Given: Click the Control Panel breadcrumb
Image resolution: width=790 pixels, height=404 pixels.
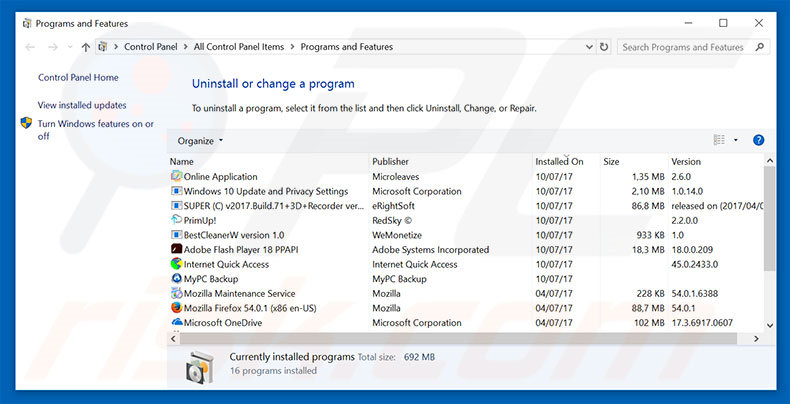Looking at the screenshot, I should [x=151, y=47].
